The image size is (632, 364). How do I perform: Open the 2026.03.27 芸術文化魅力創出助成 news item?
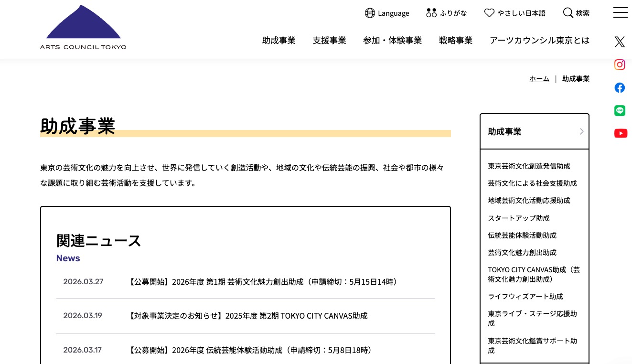[x=263, y=282]
